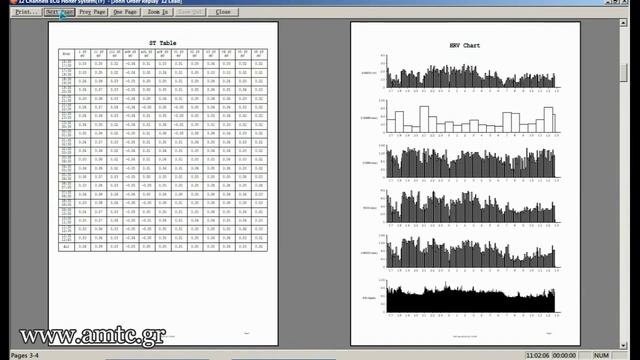The image size is (640, 360).
Task: Click the 'HRV Chart' heading text
Action: (465, 46)
